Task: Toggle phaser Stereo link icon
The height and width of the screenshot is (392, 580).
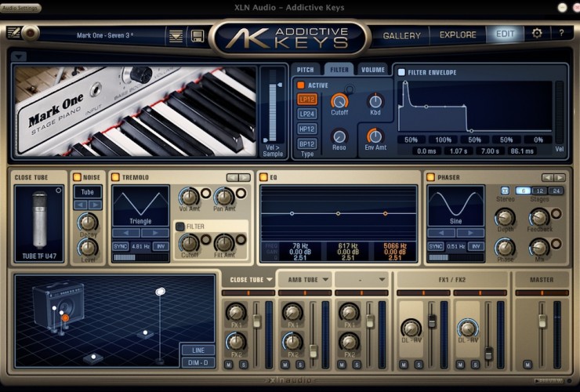Action: [505, 191]
